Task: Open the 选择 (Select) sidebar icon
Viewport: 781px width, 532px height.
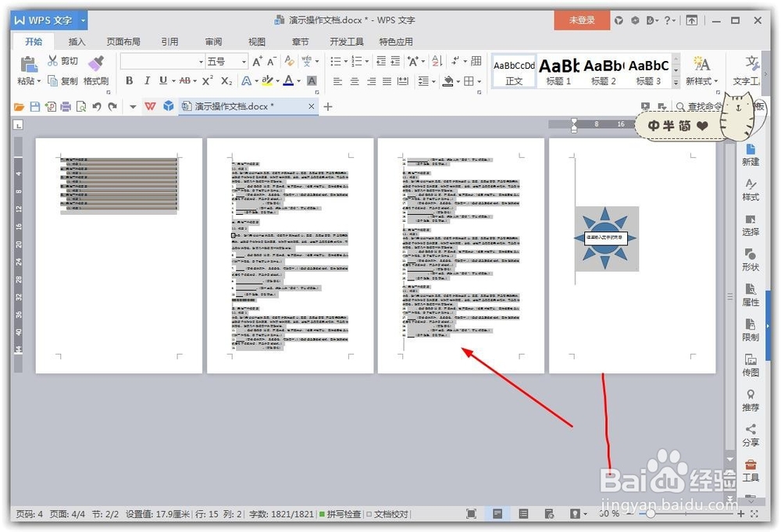Action: (x=751, y=225)
